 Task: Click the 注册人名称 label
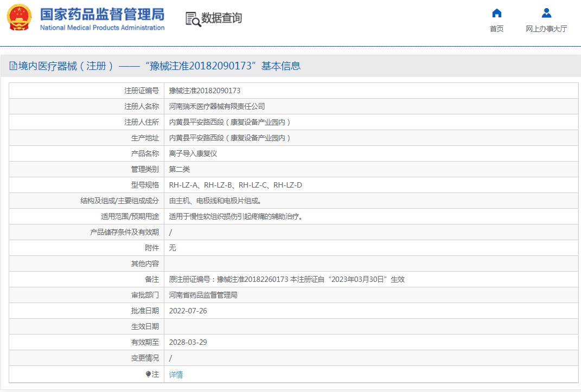tap(142, 107)
